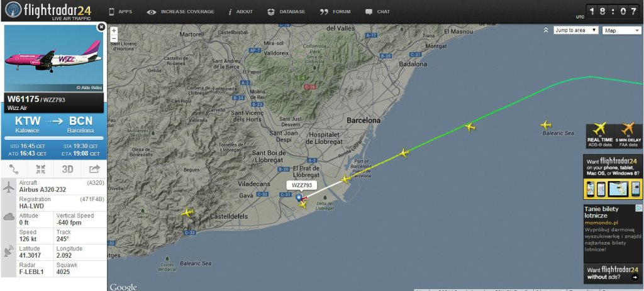This screenshot has width=644, height=291.
Task: Open the Jump to area dropdown
Action: click(576, 30)
